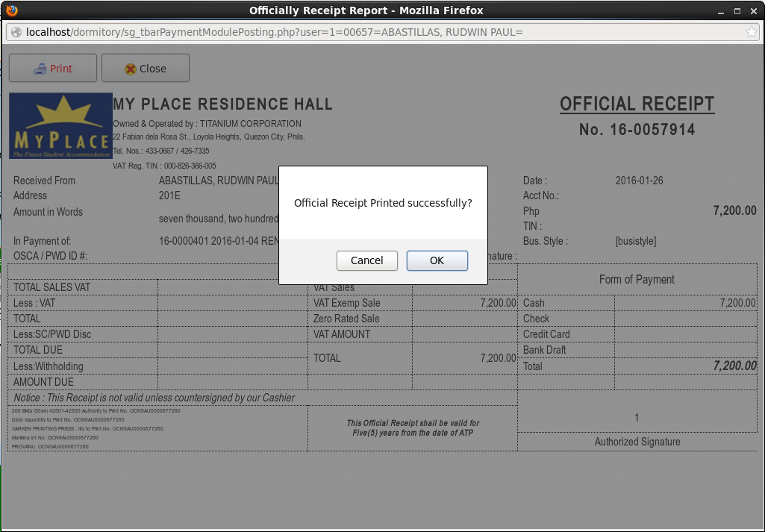Click the Form of Payment header cell
Viewport: 765px width, 532px height.
[637, 279]
